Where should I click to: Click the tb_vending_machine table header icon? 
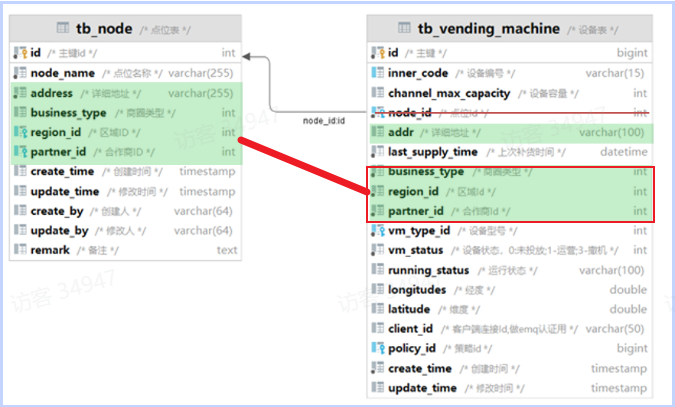point(404,28)
